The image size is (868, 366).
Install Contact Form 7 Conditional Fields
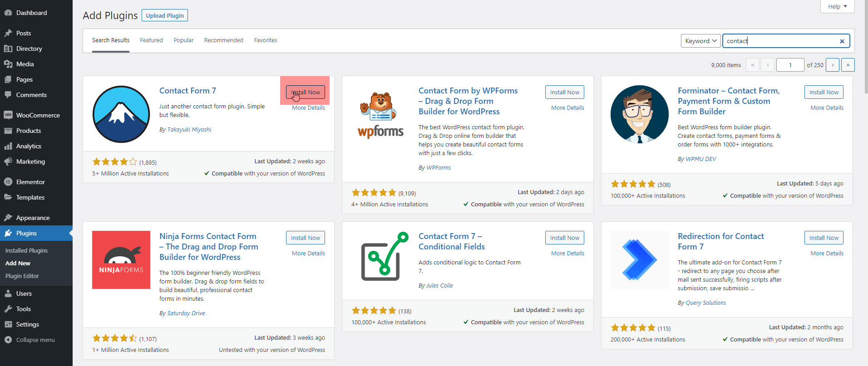pyautogui.click(x=565, y=238)
